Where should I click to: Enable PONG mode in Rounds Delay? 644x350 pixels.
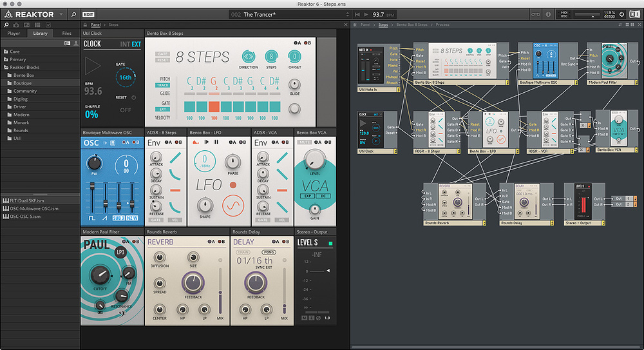point(269,251)
